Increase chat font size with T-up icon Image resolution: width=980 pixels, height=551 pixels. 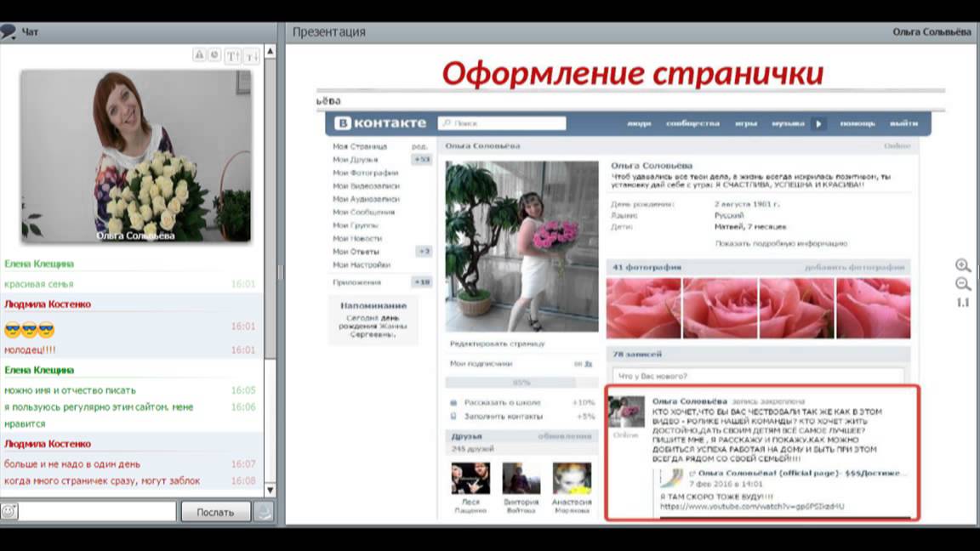click(x=233, y=56)
